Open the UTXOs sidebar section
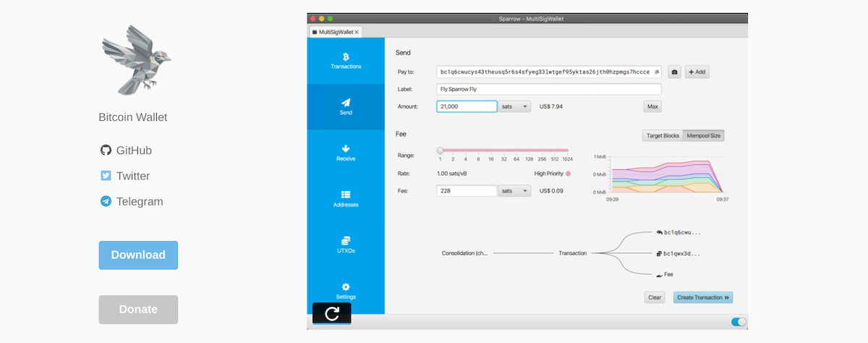The width and height of the screenshot is (868, 343). pyautogui.click(x=346, y=245)
